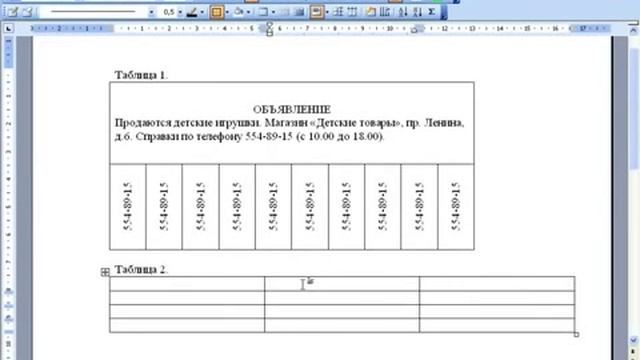Click the Таблица 2. caption
640x360 pixels.
[x=141, y=269]
